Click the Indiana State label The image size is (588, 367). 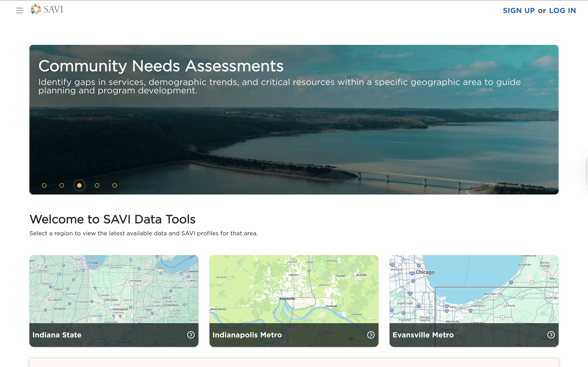pyautogui.click(x=57, y=335)
